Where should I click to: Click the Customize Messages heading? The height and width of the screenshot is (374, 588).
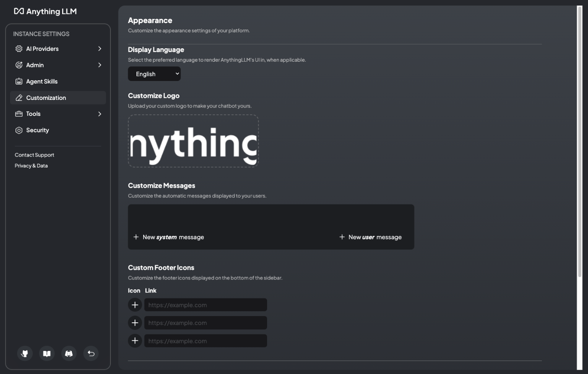(162, 186)
